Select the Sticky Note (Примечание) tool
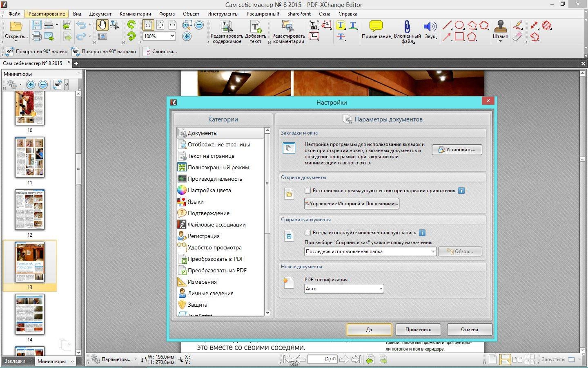Viewport: 588px width, 368px height. coord(376,29)
